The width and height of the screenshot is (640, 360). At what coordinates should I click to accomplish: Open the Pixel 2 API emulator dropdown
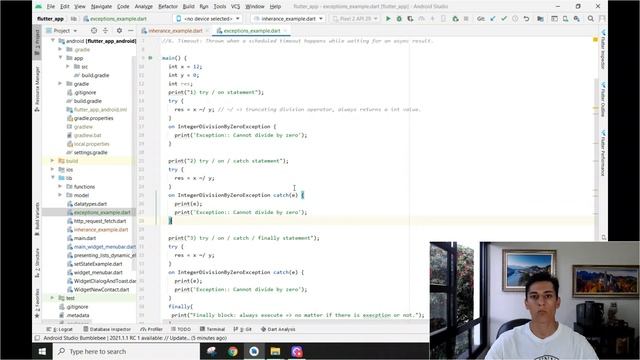pyautogui.click(x=355, y=19)
